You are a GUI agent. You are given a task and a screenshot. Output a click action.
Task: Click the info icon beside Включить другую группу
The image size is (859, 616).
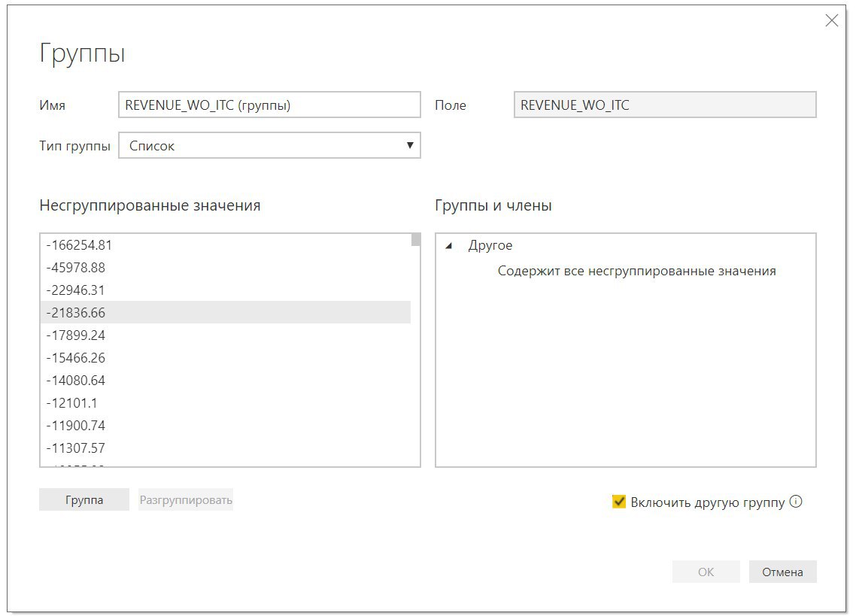797,502
